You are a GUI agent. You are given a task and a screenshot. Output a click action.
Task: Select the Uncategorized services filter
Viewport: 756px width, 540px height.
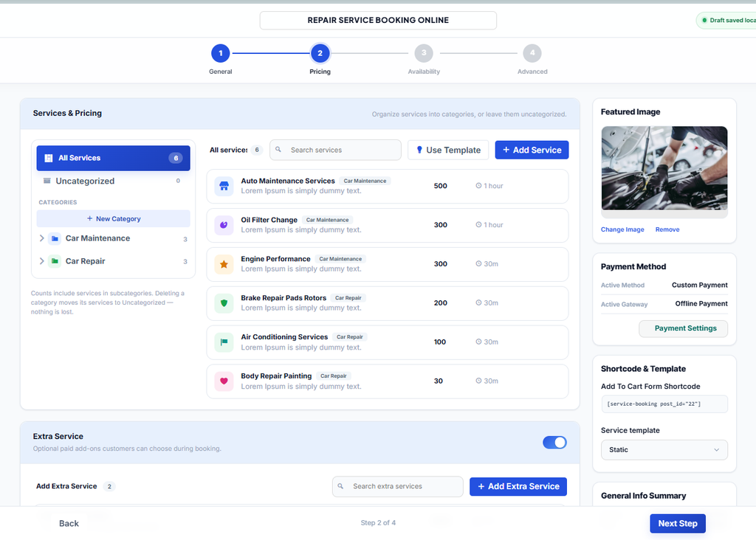click(113, 181)
